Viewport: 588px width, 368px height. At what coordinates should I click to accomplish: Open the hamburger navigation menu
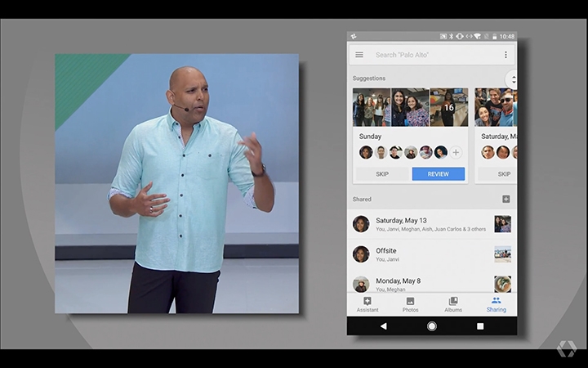coord(359,55)
